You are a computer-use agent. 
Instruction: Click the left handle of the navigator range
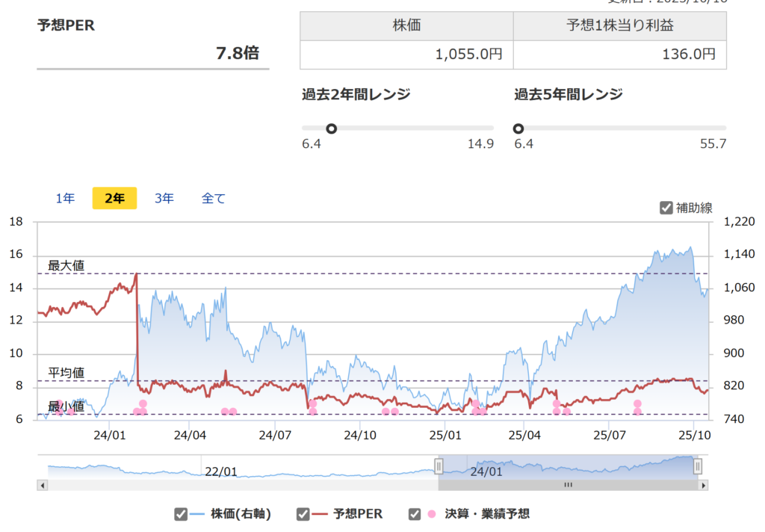[x=439, y=467]
